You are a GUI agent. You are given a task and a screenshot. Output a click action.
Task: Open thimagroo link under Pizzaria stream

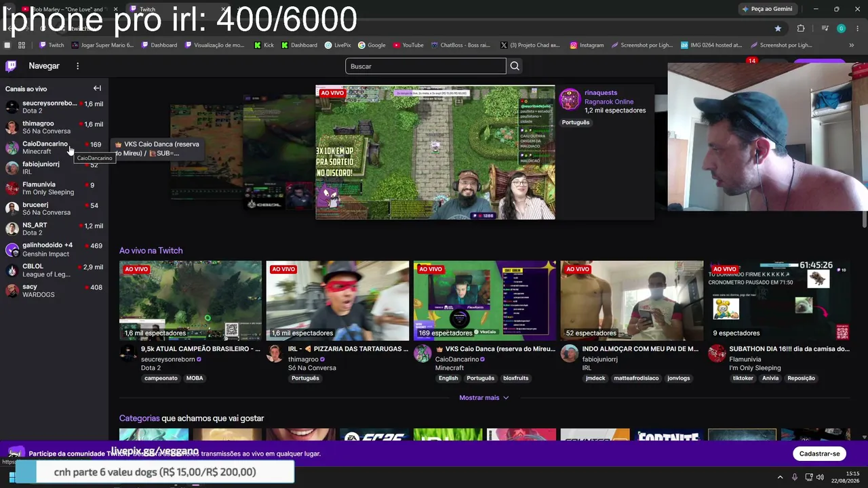coord(303,359)
